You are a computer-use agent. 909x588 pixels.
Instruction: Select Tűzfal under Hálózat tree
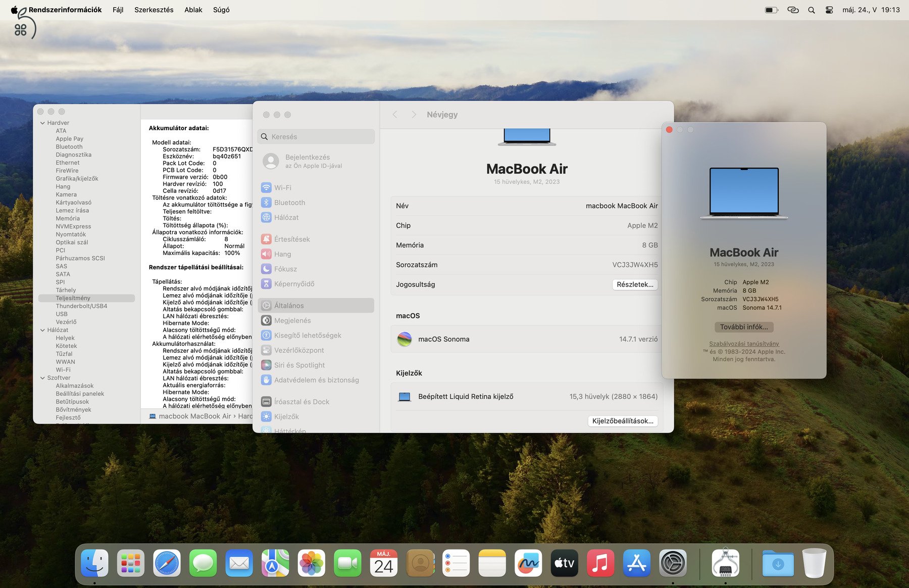tap(64, 354)
